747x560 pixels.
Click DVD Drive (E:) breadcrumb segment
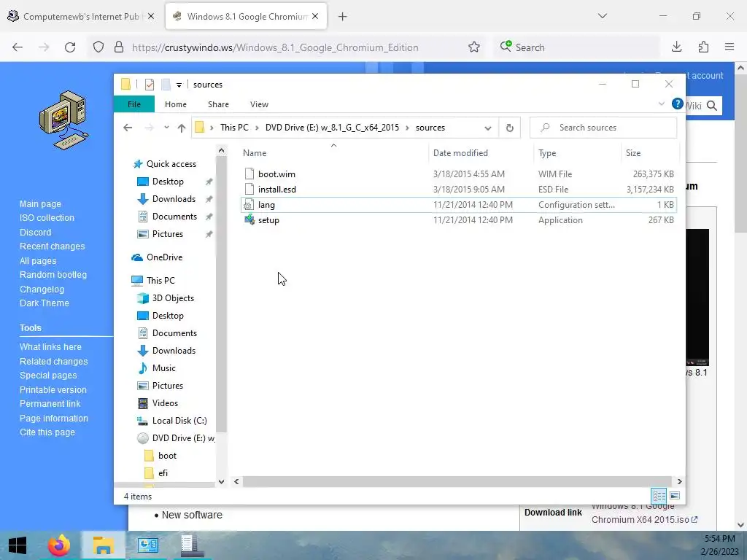(332, 128)
